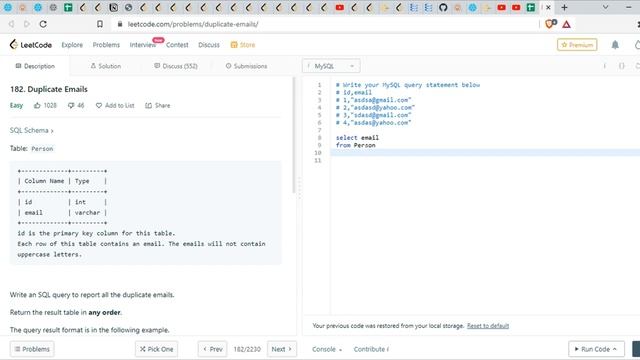640x360 pixels.
Task: Click the description panel scrollbar
Action: click(293, 135)
